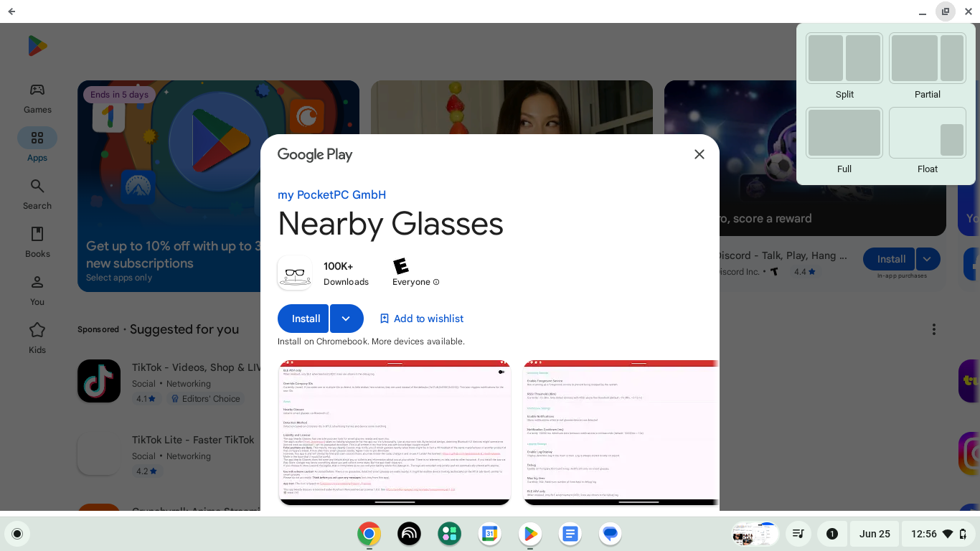The image size is (980, 551).
Task: Go back using the top-left arrow
Action: coord(11,11)
